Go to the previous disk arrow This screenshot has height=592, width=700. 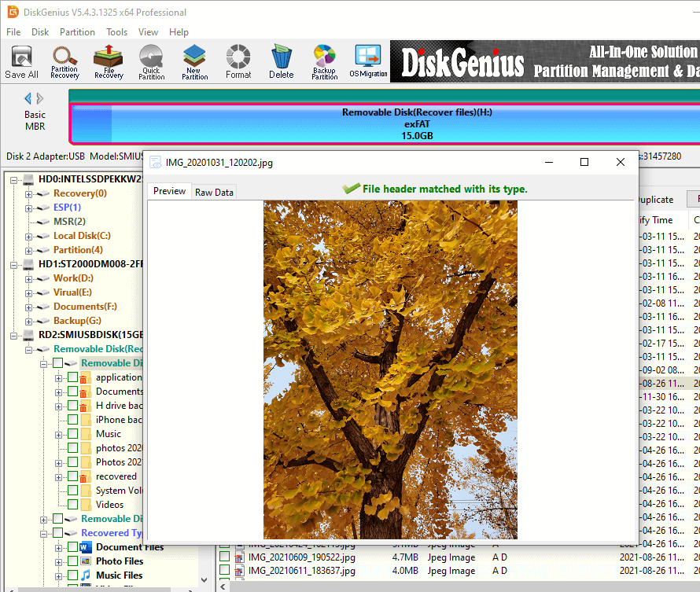(28, 98)
